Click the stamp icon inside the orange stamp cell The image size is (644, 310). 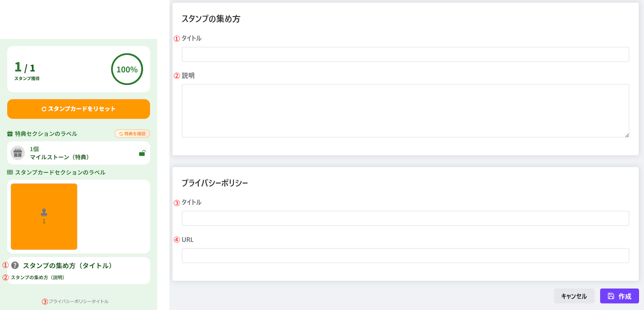(44, 212)
